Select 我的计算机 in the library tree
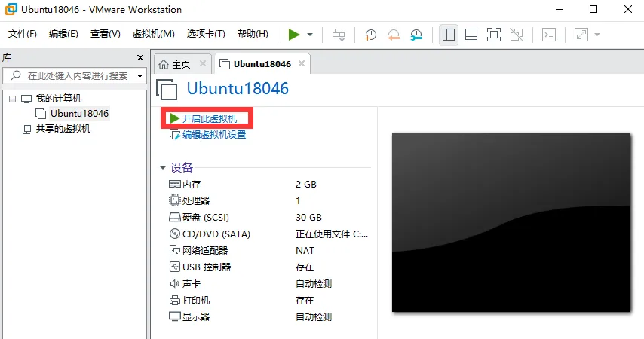Viewport: 644px width, 339px height. coord(58,99)
